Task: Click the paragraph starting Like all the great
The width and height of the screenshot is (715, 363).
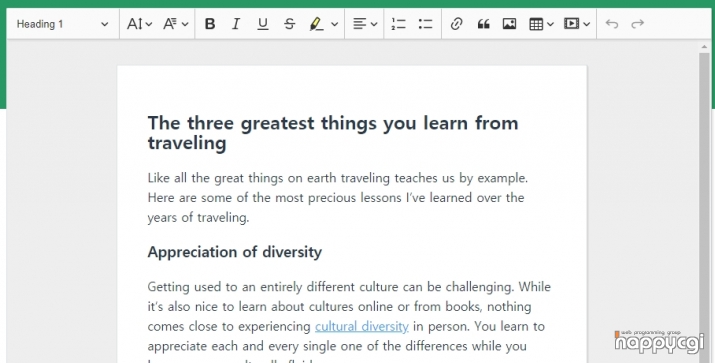Action: (x=337, y=197)
